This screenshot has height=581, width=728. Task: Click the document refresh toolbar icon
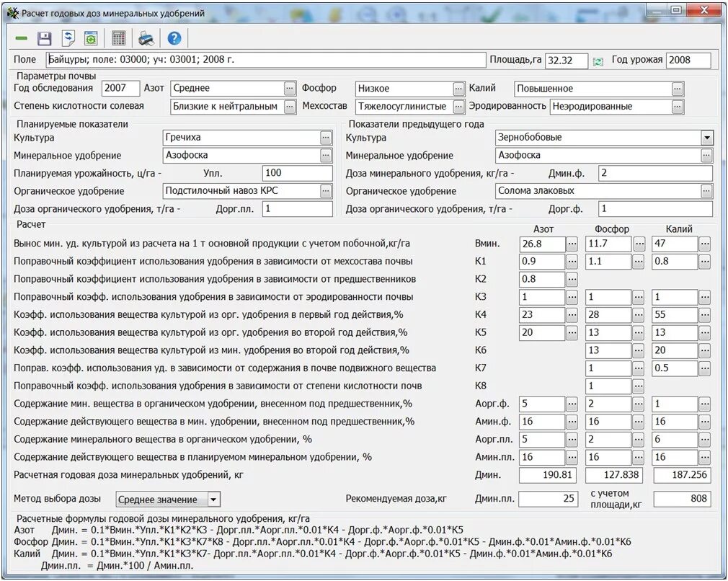(68, 38)
